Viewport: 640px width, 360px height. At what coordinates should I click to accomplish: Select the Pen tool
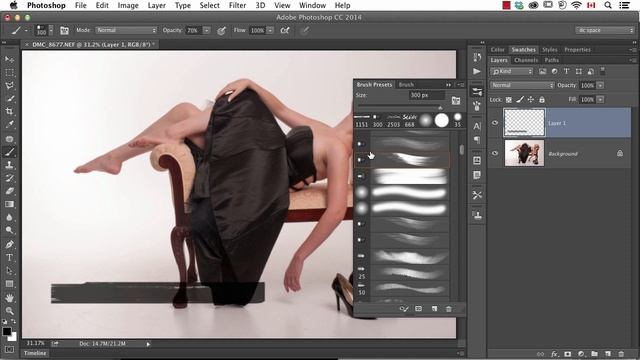coord(9,244)
